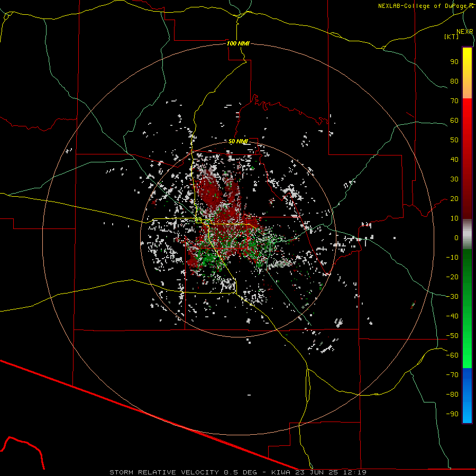Image resolution: width=476 pixels, height=476 pixels.
Task: Click the 10 value on the velocity scale
Action: pyautogui.click(x=454, y=218)
